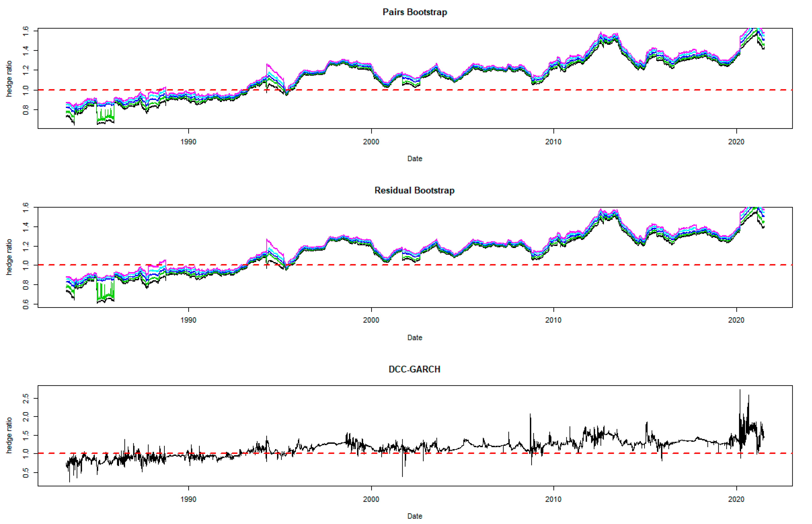Click the Pairs Bootstrap chart title

coord(414,12)
